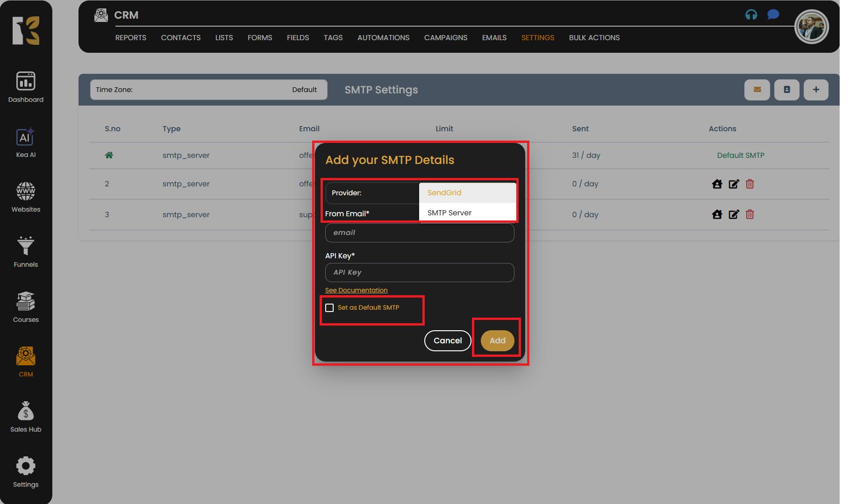The height and width of the screenshot is (504, 849).
Task: Open the Campaigns tab
Action: tap(445, 38)
